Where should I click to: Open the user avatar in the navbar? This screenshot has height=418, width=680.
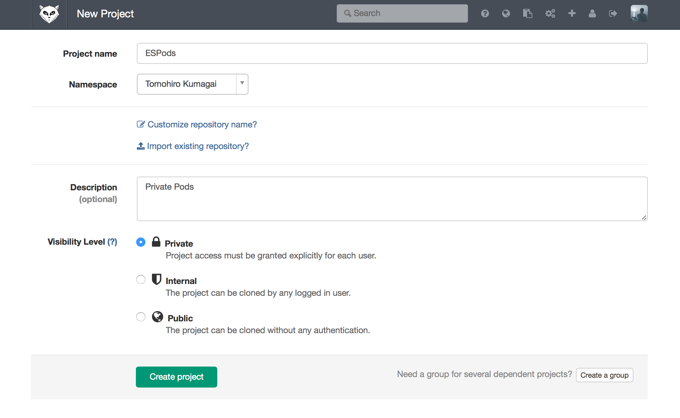[639, 13]
